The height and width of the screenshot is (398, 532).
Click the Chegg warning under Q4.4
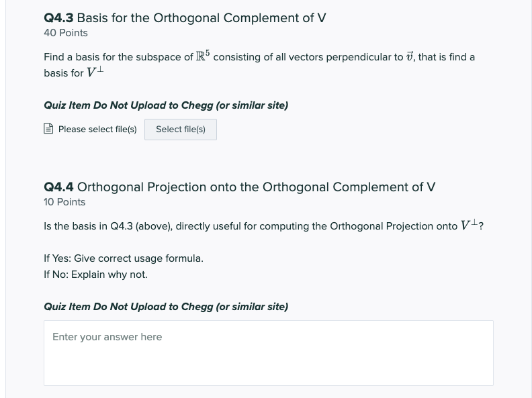166,307
